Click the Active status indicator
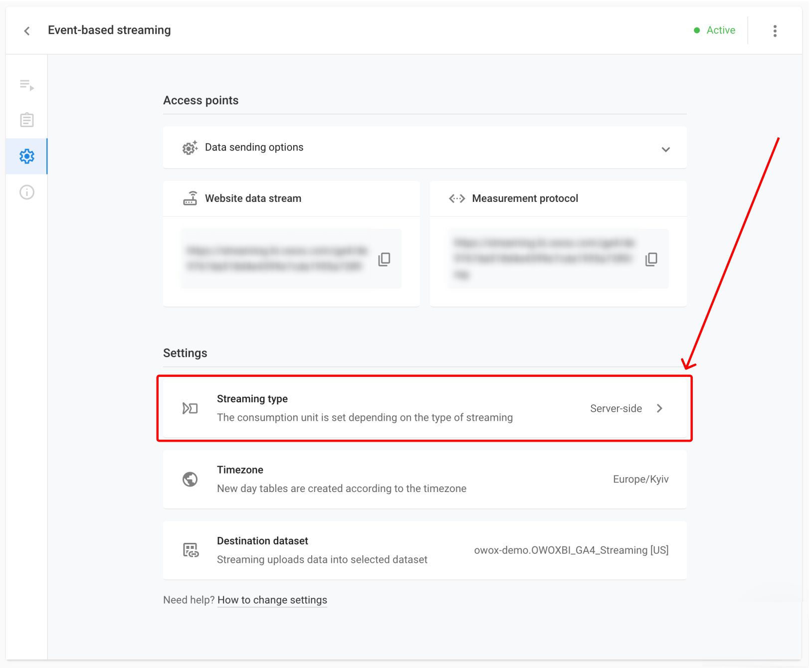Image resolution: width=812 pixels, height=668 pixels. pos(715,30)
